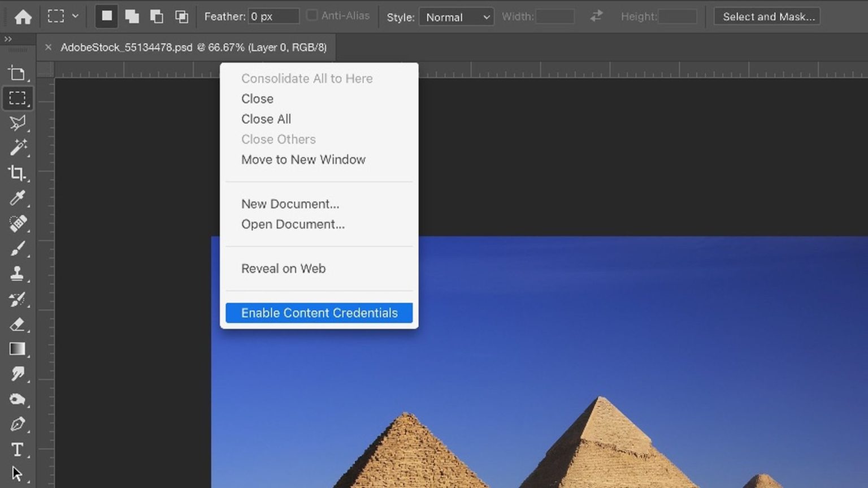Enable Content Credentials
This screenshot has width=868, height=488.
[x=319, y=313]
